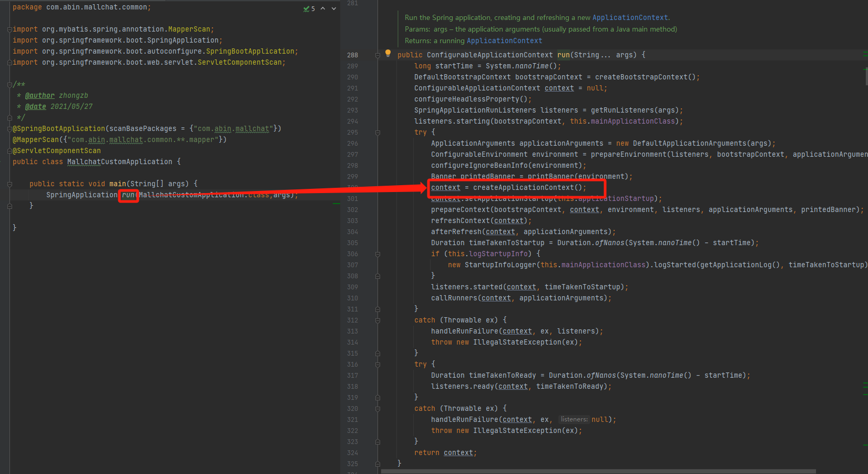Open the ApplicationContext link in Returns line

(x=504, y=41)
